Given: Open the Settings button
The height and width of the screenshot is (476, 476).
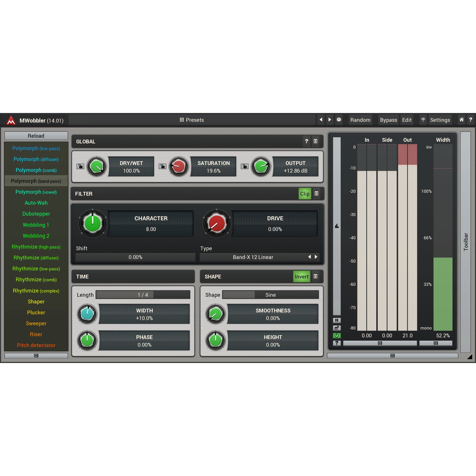Looking at the screenshot, I should pyautogui.click(x=440, y=120).
